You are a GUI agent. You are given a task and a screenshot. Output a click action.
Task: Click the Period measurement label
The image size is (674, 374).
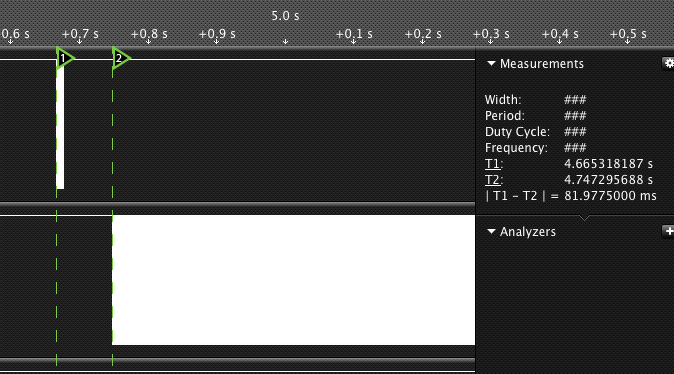(505, 116)
